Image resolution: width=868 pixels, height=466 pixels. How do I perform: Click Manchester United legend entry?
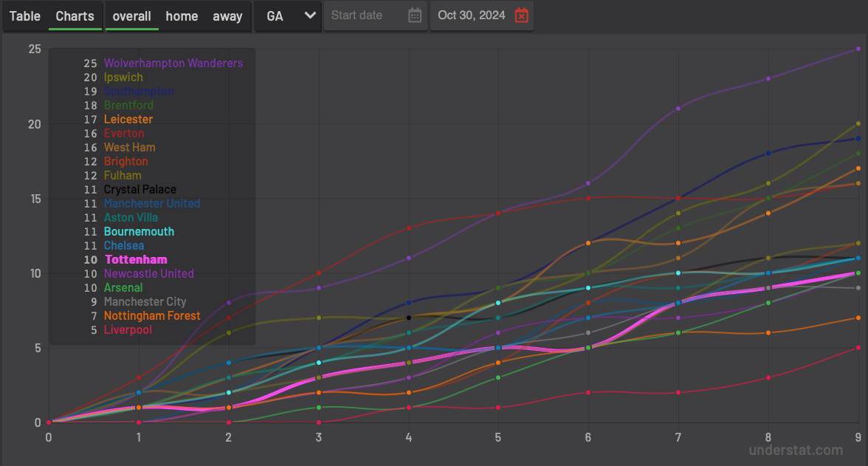[x=152, y=203]
